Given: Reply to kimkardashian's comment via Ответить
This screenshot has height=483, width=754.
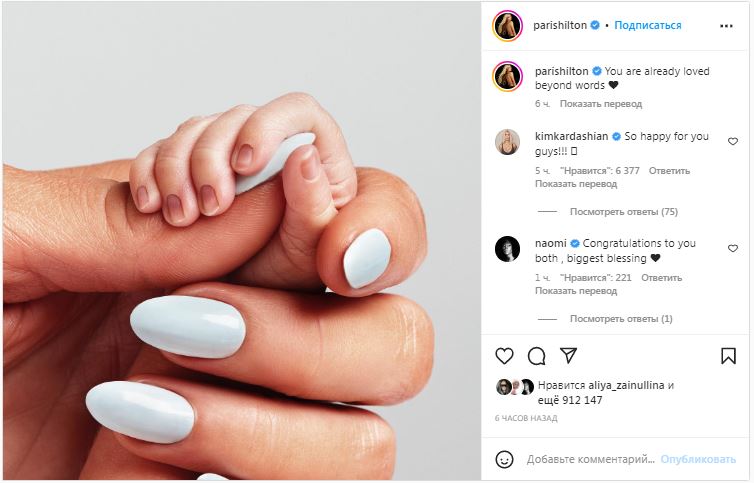Looking at the screenshot, I should click(669, 171).
